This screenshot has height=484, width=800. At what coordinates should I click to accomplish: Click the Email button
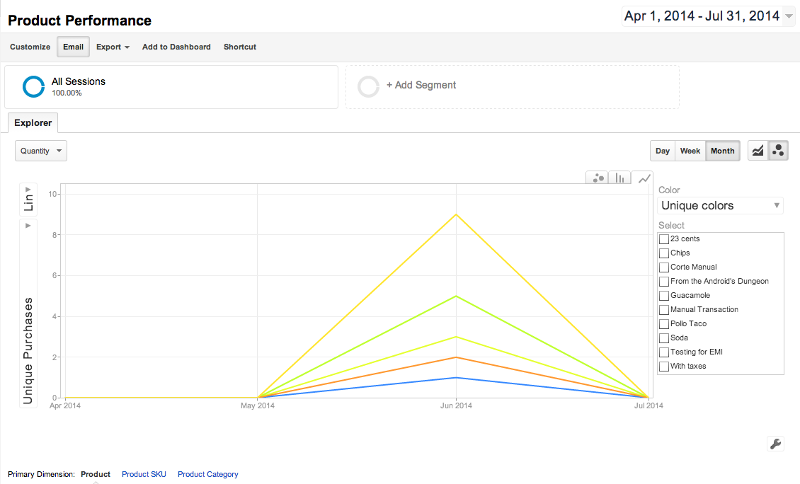tap(73, 46)
